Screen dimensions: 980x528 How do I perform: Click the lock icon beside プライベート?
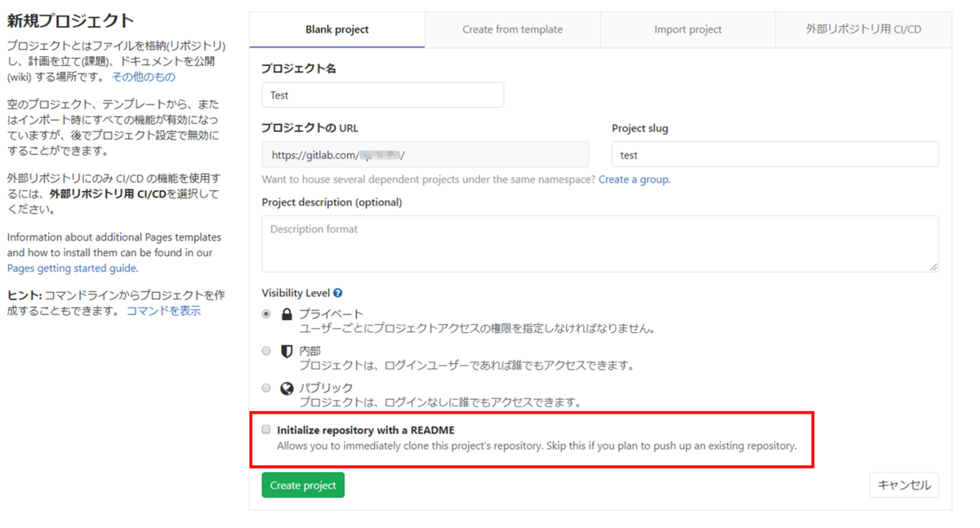[287, 313]
